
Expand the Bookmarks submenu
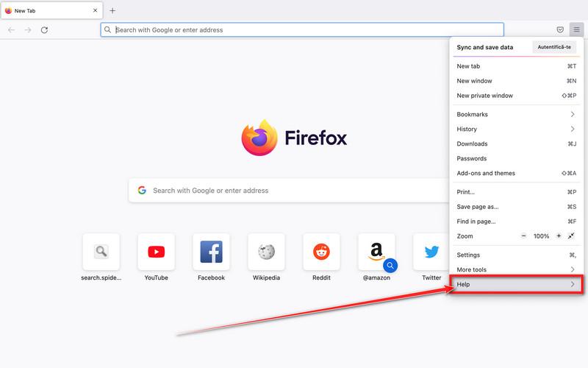pyautogui.click(x=517, y=114)
